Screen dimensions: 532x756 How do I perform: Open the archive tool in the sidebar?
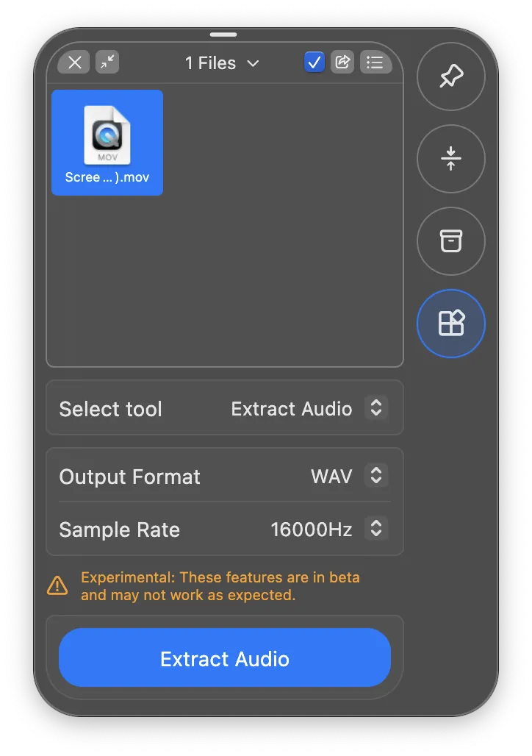coord(450,241)
